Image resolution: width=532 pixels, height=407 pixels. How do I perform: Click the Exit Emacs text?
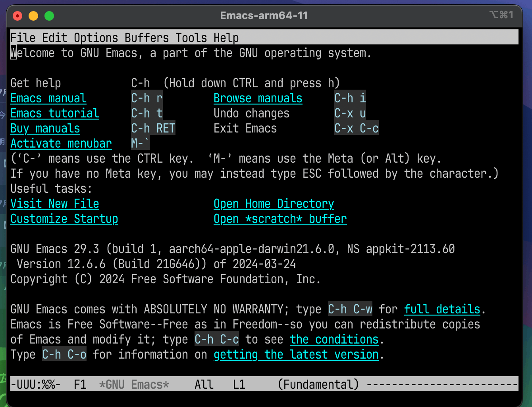click(x=245, y=128)
